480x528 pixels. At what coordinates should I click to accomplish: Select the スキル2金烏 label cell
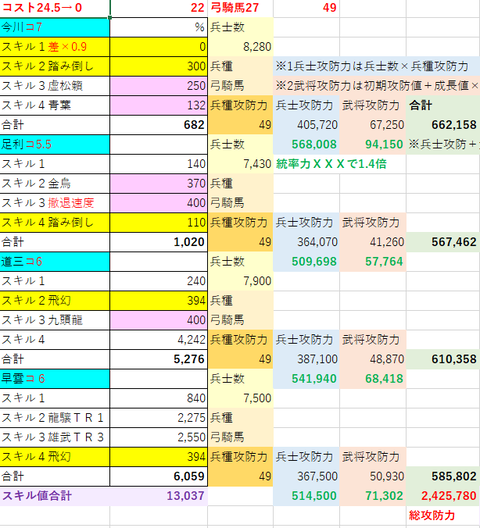point(55,183)
